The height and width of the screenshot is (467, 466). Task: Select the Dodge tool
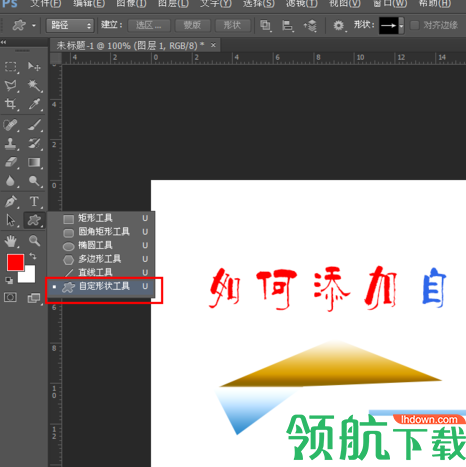pos(34,181)
